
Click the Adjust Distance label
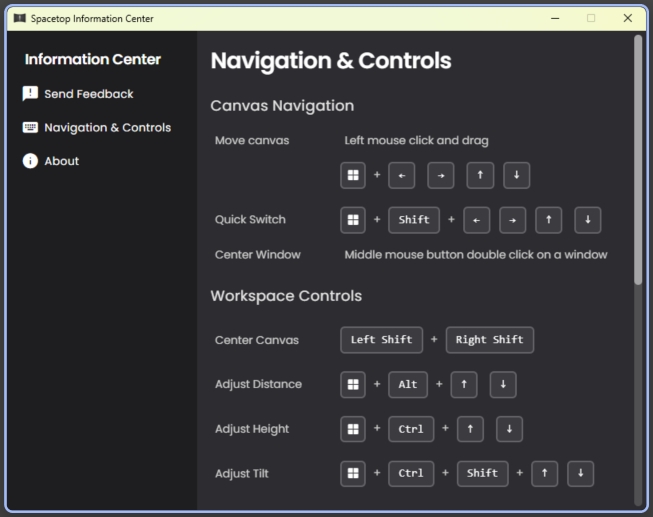click(x=258, y=384)
